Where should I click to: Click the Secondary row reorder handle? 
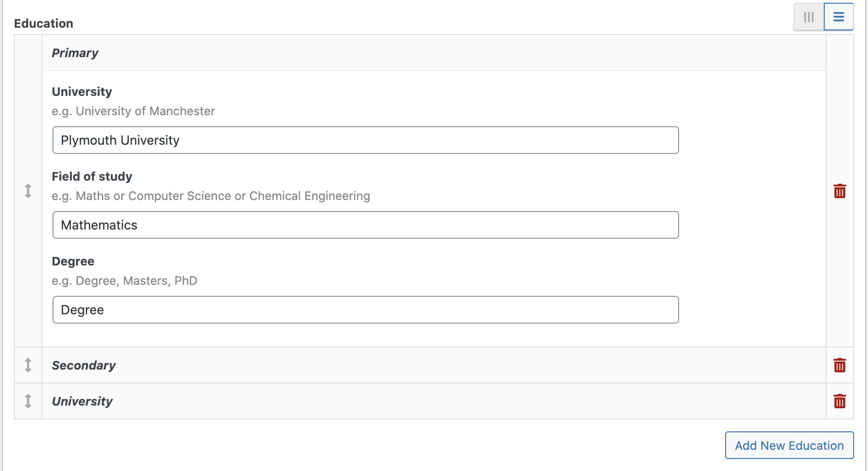coord(28,365)
